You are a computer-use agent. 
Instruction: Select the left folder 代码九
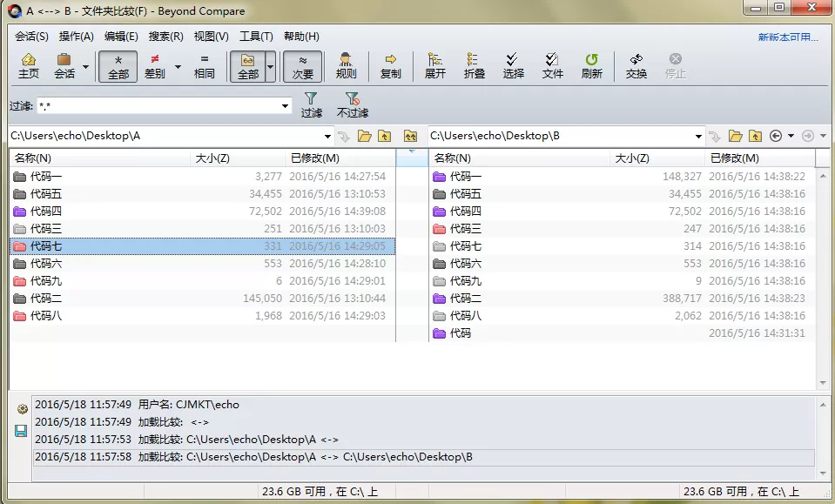(202, 281)
